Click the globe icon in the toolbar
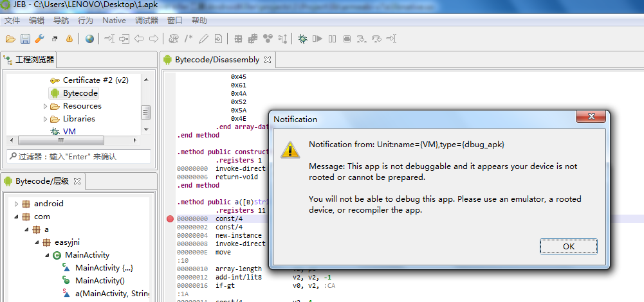 89,39
